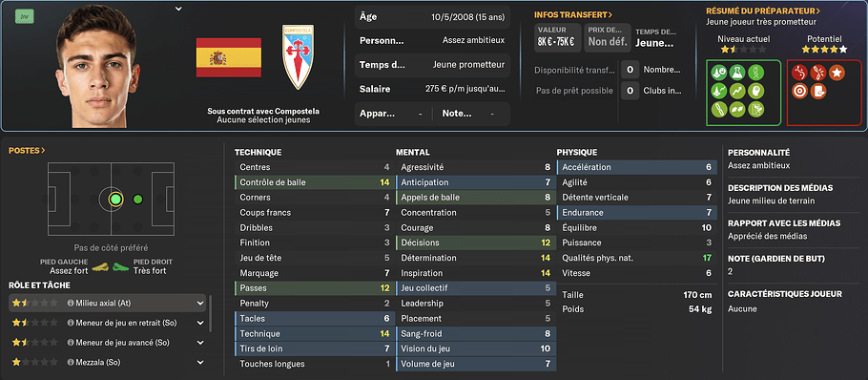
Task: Click the info icon next to Mezzala (So)
Action: (71, 362)
